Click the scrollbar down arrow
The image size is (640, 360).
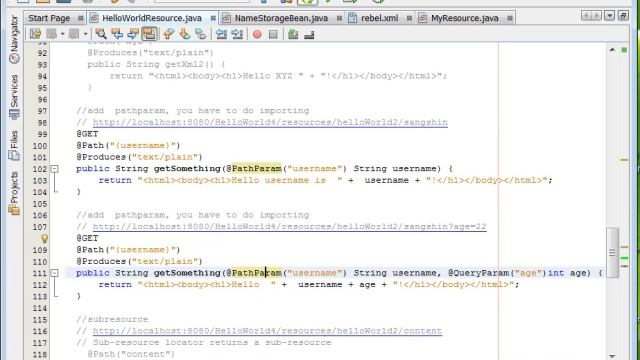(x=612, y=356)
